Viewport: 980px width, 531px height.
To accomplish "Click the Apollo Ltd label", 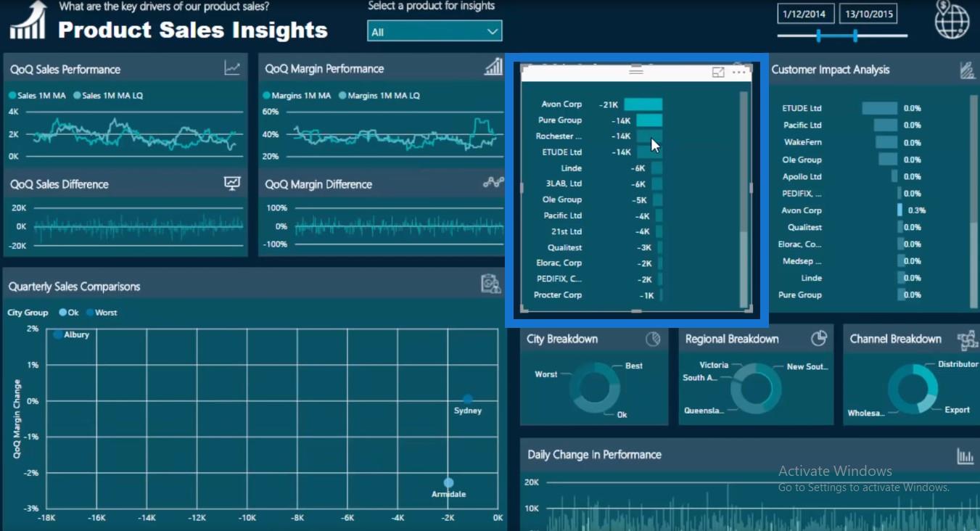I will click(x=802, y=176).
